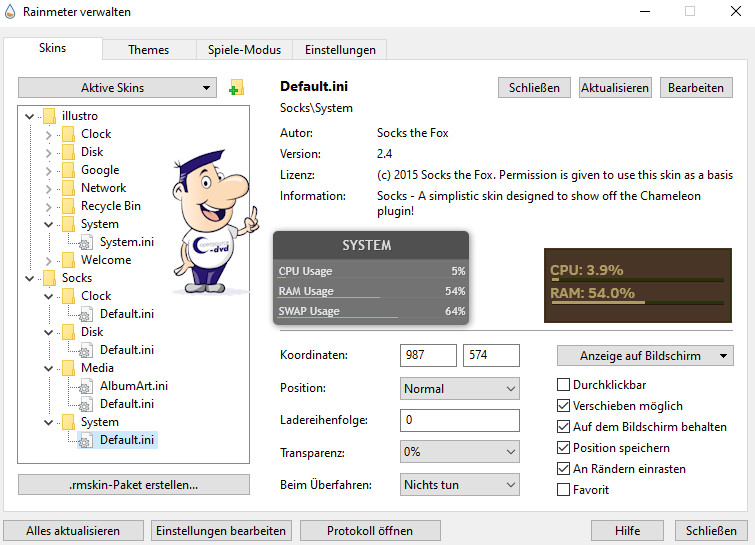Viewport: 755px width, 545px height.
Task: Click the Protokoll öffnen button
Action: coord(356,531)
